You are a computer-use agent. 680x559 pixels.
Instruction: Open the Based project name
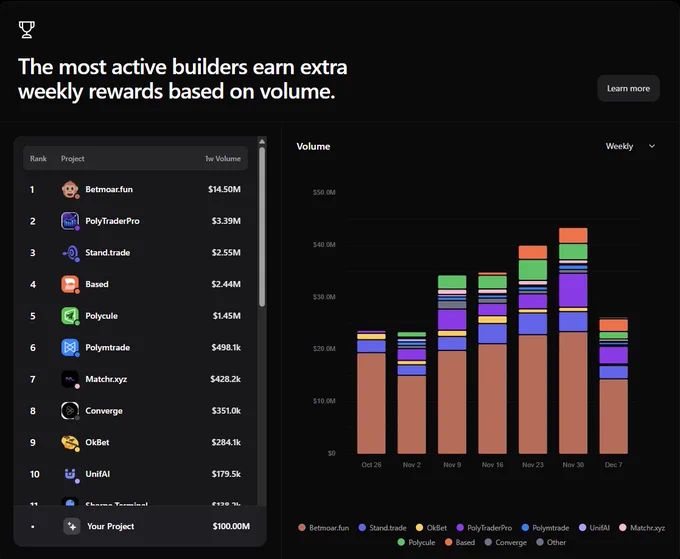point(97,284)
